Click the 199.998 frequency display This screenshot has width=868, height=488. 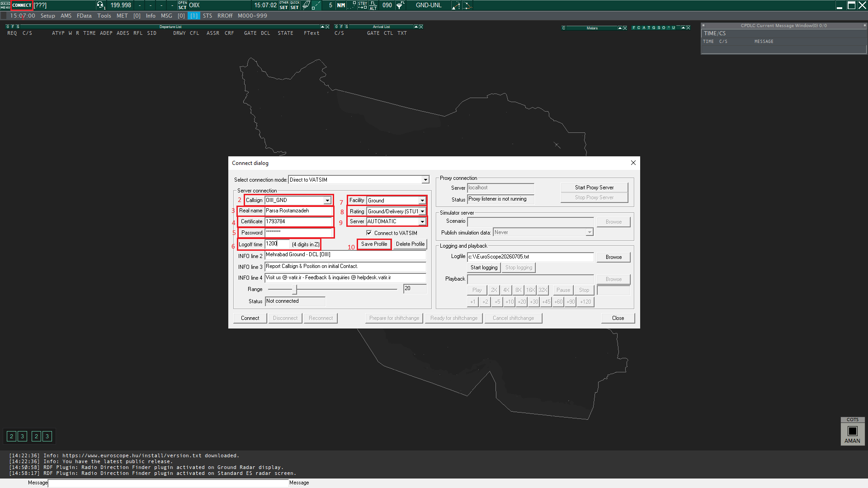[121, 5]
